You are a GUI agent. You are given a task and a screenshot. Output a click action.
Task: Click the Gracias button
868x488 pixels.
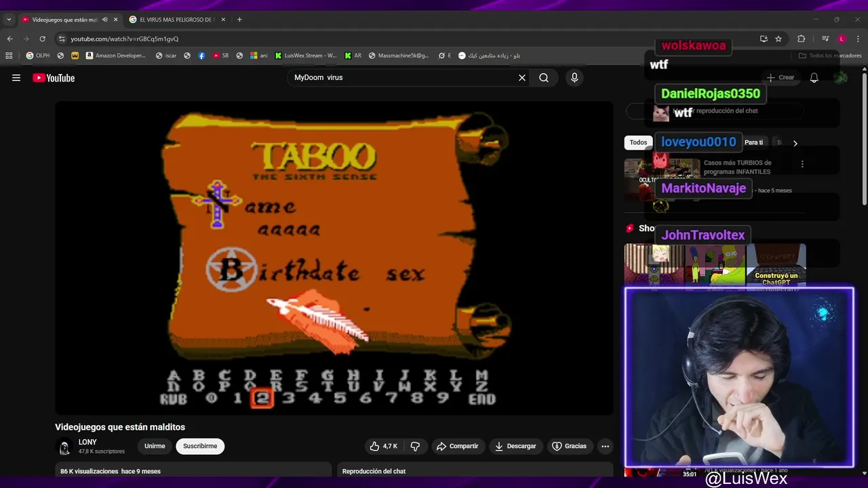click(569, 446)
